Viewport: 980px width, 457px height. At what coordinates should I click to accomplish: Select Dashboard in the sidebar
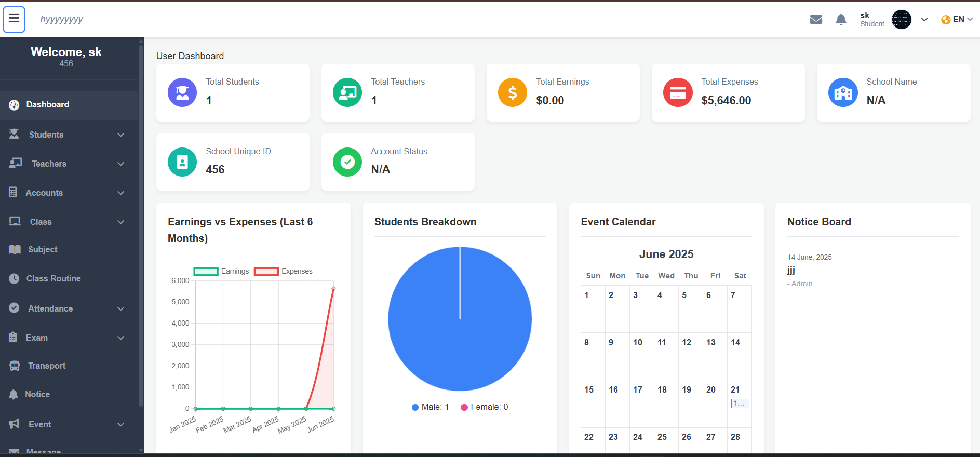(x=69, y=105)
